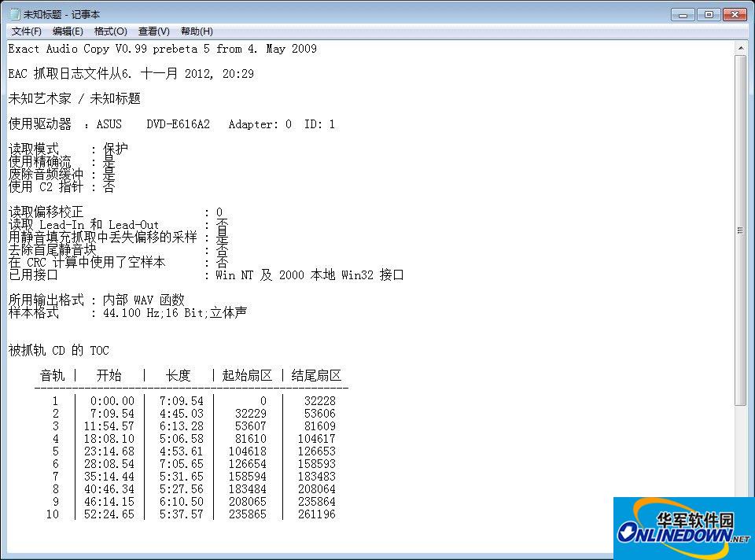Click sample format '44.100 Hz;16 Bit;立体声'
This screenshot has height=560, width=755.
pos(175,312)
